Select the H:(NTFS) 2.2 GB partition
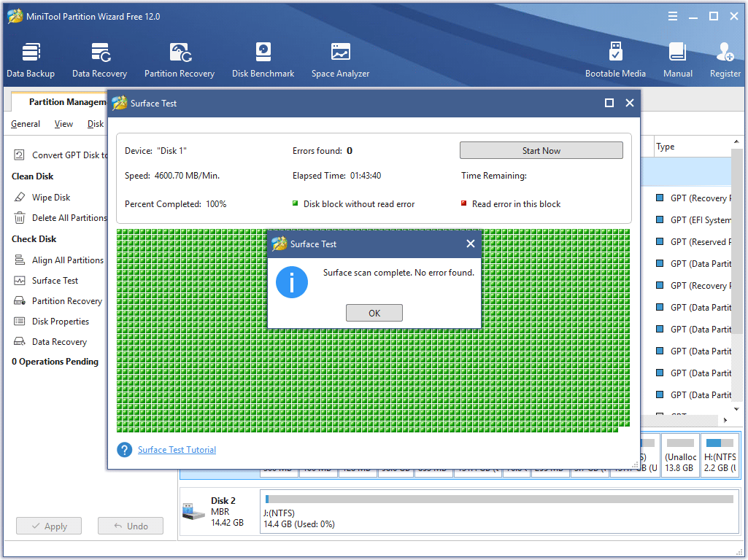Viewport: 748px width, 560px height. (720, 455)
